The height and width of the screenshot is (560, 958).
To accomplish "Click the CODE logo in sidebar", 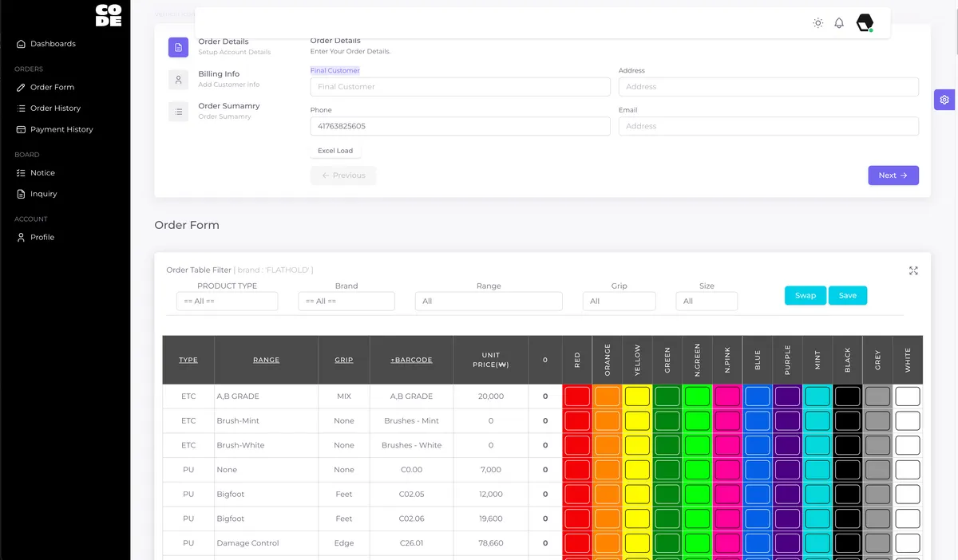I will point(109,16).
